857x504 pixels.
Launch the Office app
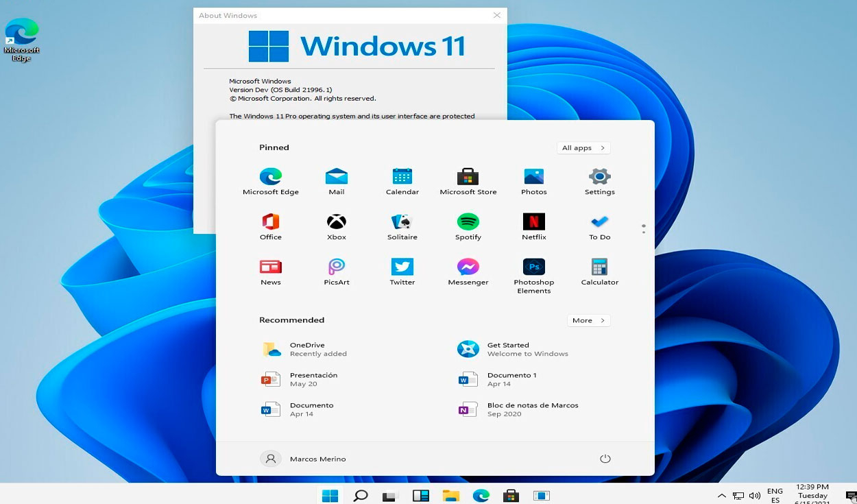271,227
